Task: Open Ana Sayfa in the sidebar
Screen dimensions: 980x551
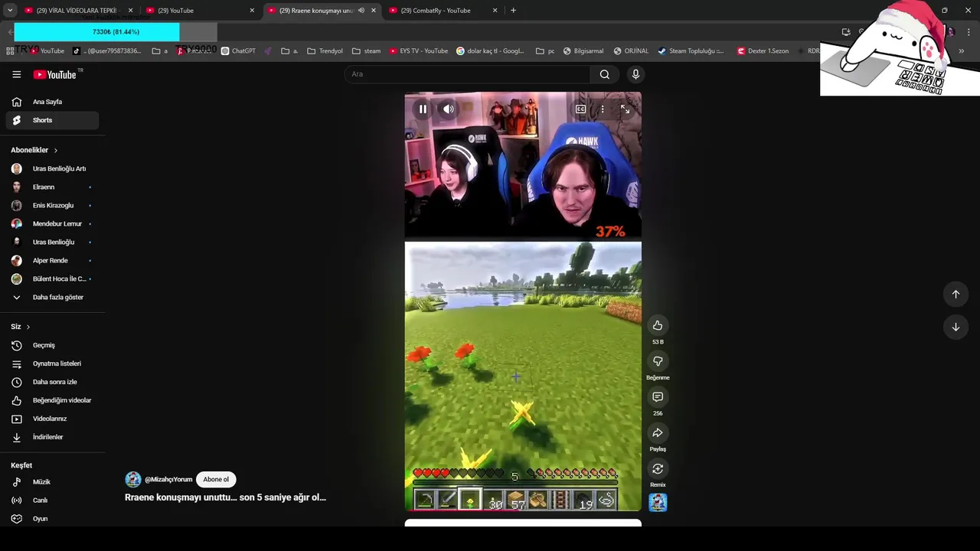Action: point(52,102)
